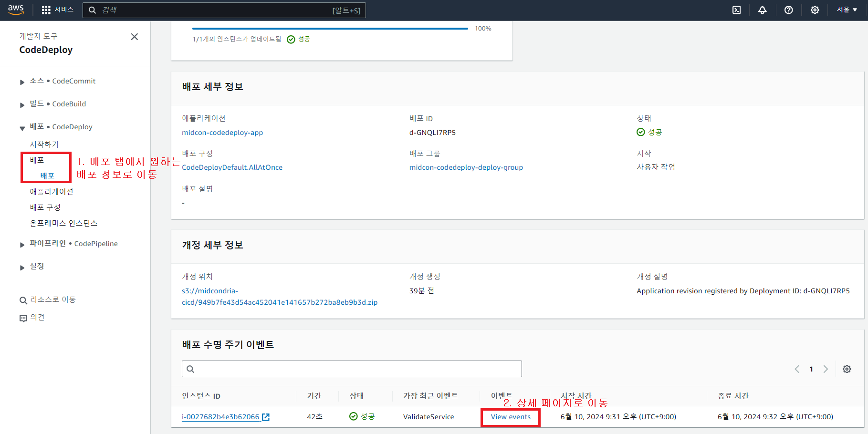The height and width of the screenshot is (434, 868).
Task: Open 애플리케이션 in the sidebar
Action: [52, 191]
